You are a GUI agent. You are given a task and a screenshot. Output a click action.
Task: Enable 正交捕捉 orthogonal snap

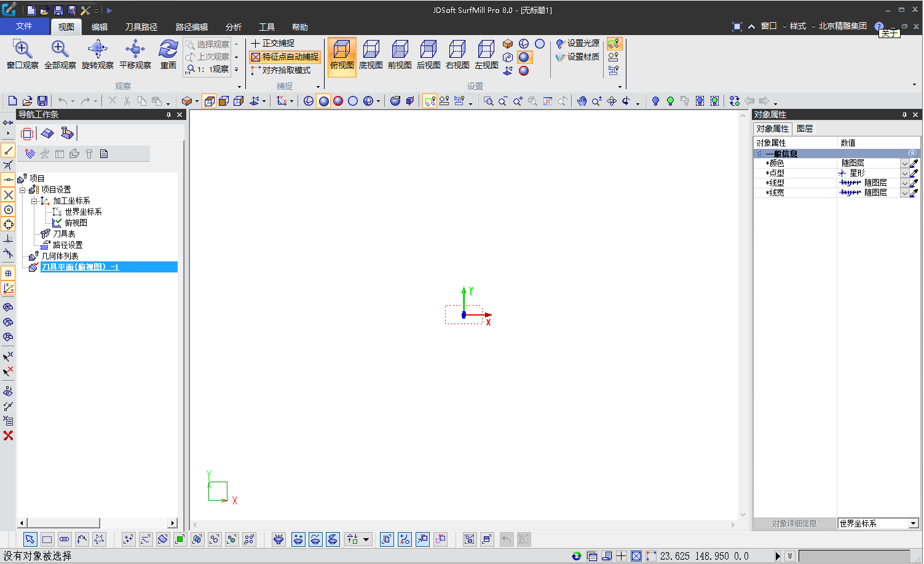(x=273, y=43)
